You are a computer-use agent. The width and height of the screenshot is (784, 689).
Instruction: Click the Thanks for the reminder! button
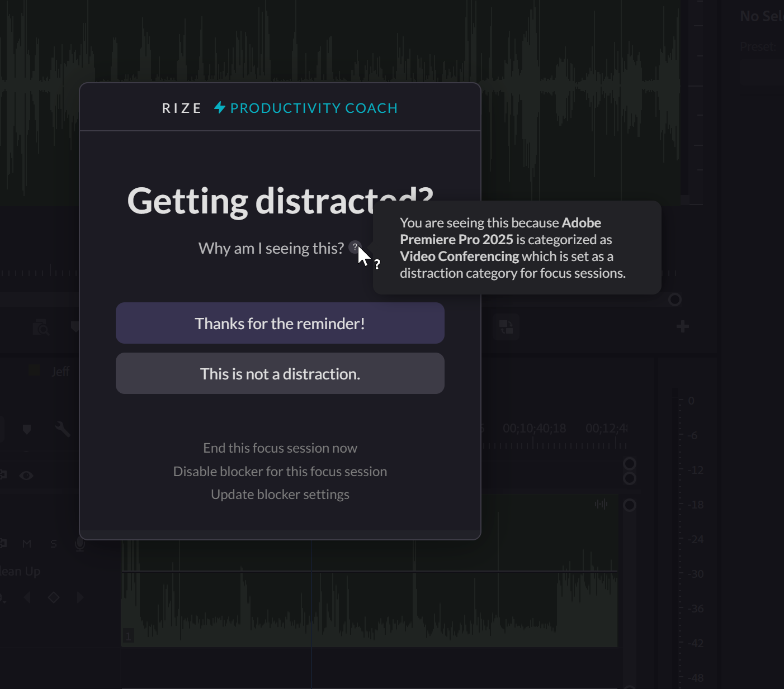click(280, 323)
